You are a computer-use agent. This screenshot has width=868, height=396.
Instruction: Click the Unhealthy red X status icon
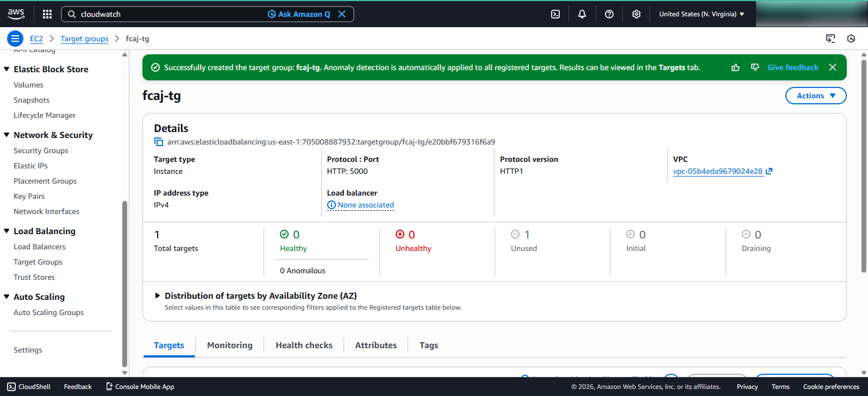coord(400,234)
